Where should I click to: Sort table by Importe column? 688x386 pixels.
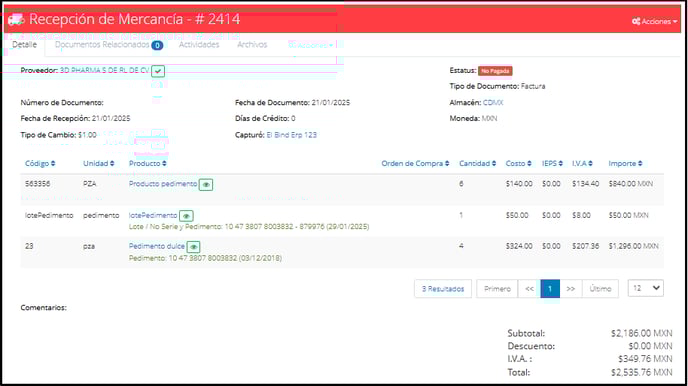click(x=625, y=164)
